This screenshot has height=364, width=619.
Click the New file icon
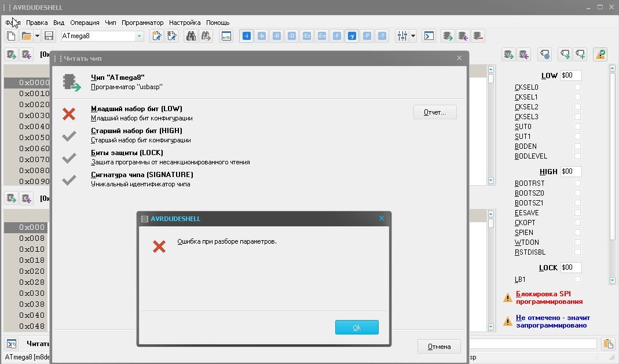(x=12, y=36)
